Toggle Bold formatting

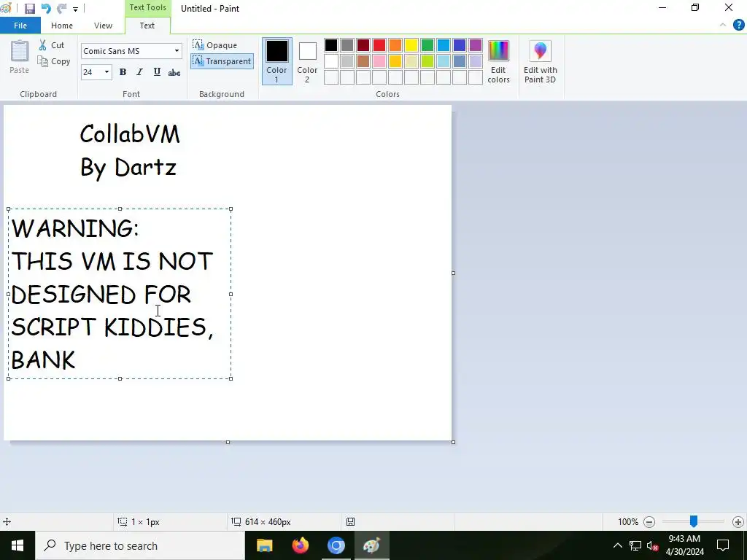[123, 72]
